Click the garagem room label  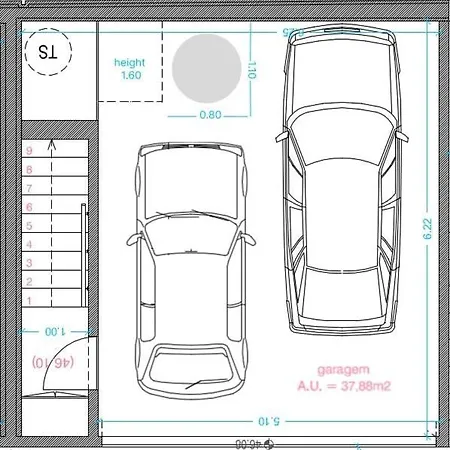tap(344, 370)
